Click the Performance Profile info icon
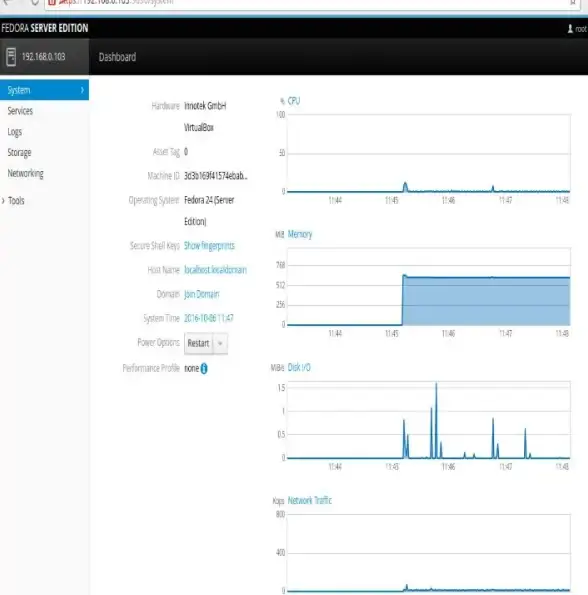The image size is (588, 595). [x=204, y=368]
